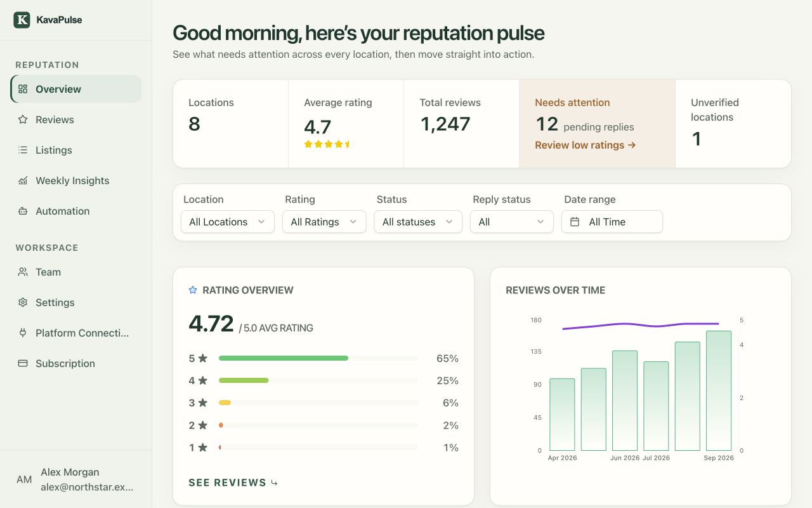Click the Team people icon

pyautogui.click(x=23, y=272)
